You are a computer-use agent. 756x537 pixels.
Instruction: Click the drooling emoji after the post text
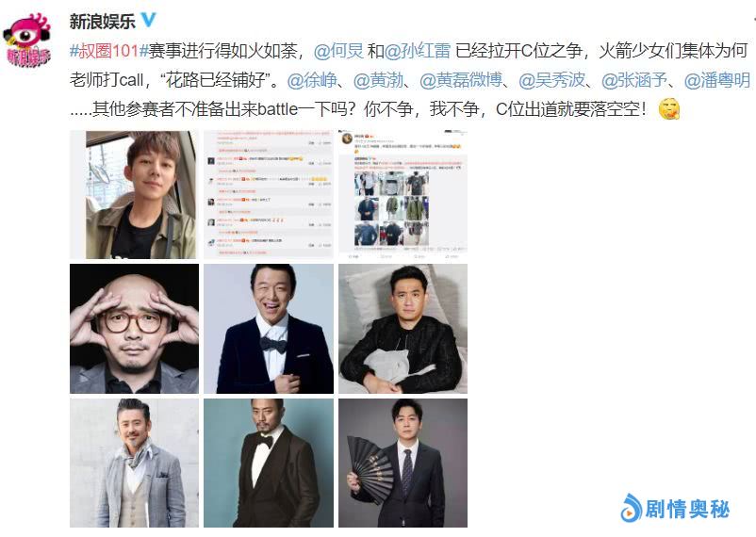coord(668,108)
